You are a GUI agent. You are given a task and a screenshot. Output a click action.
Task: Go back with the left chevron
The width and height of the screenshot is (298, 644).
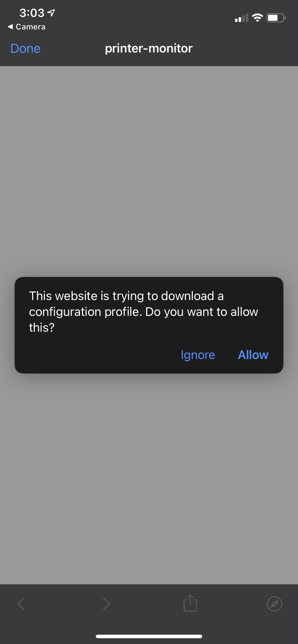point(21,603)
